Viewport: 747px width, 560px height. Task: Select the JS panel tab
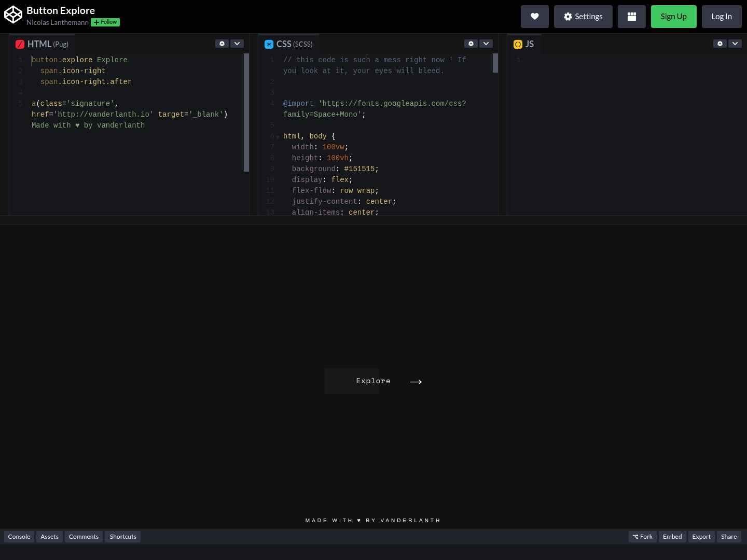coord(524,44)
